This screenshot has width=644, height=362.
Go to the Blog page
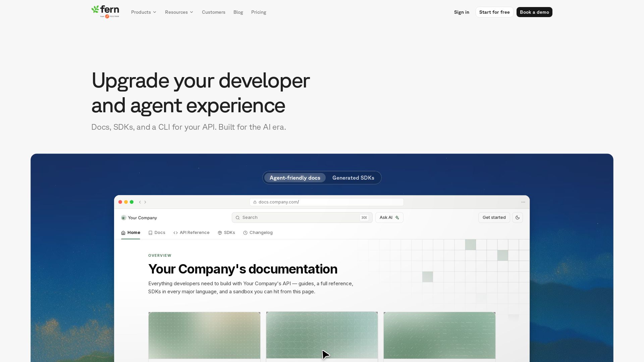coord(238,12)
